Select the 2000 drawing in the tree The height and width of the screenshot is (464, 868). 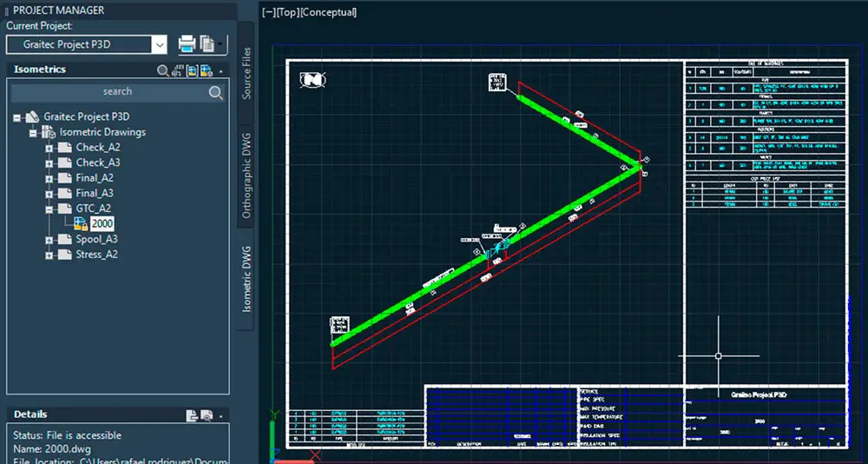[x=102, y=224]
